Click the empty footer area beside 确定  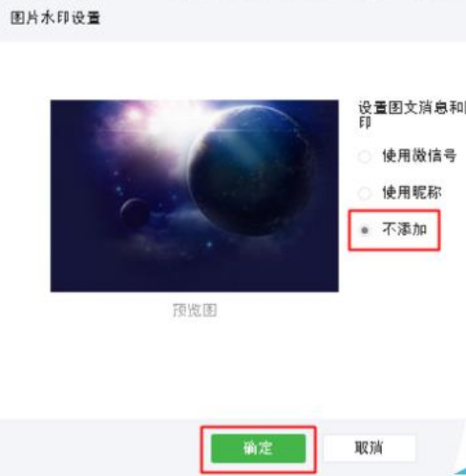click(x=100, y=447)
